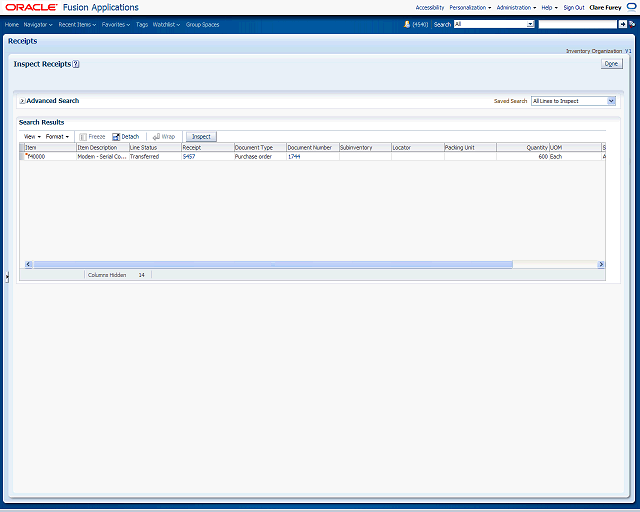Screen dimensions: 640x512
Task: Click the Wrap text icon
Action: point(157,136)
